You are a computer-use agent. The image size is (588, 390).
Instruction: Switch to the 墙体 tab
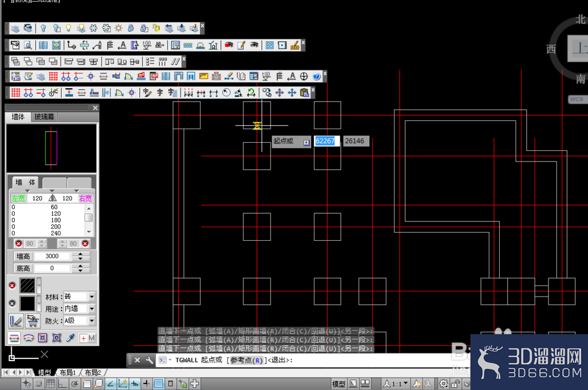pyautogui.click(x=18, y=117)
